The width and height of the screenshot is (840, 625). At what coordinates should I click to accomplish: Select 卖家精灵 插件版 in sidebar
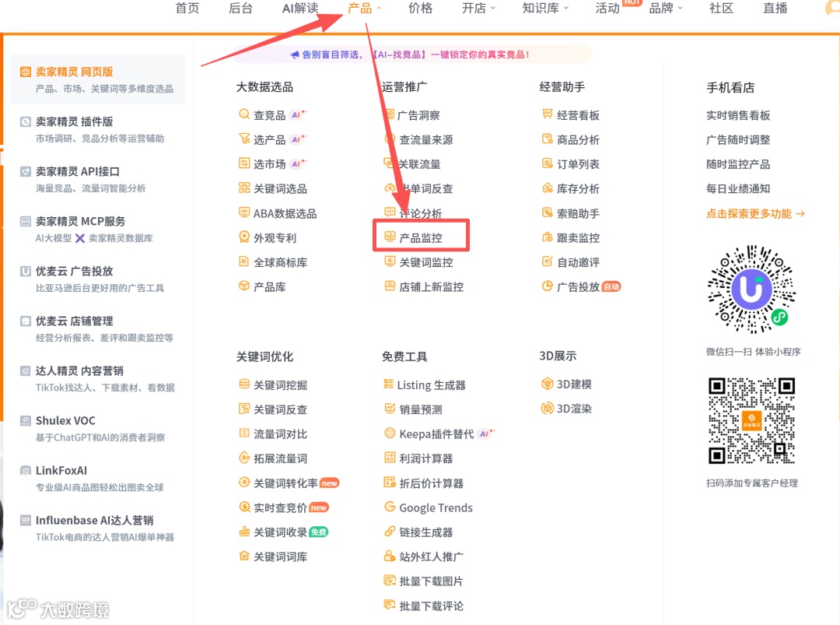[x=99, y=129]
